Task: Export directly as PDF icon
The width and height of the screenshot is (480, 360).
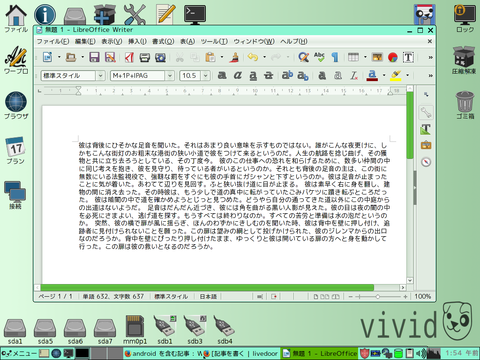Action: click(x=129, y=57)
